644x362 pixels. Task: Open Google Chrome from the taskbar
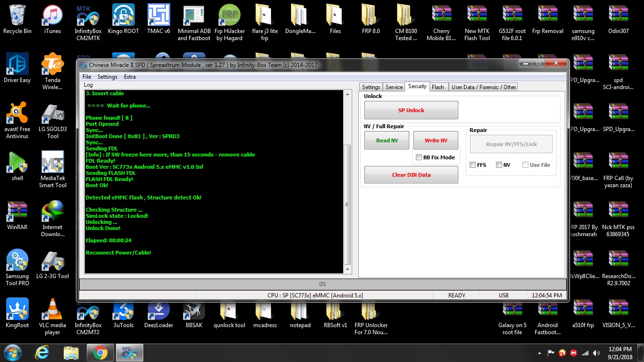tap(100, 353)
